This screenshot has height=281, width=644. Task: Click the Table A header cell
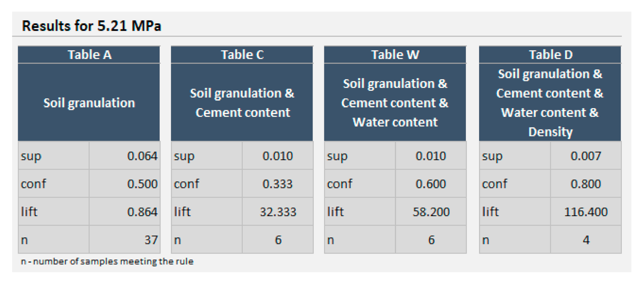(x=89, y=55)
